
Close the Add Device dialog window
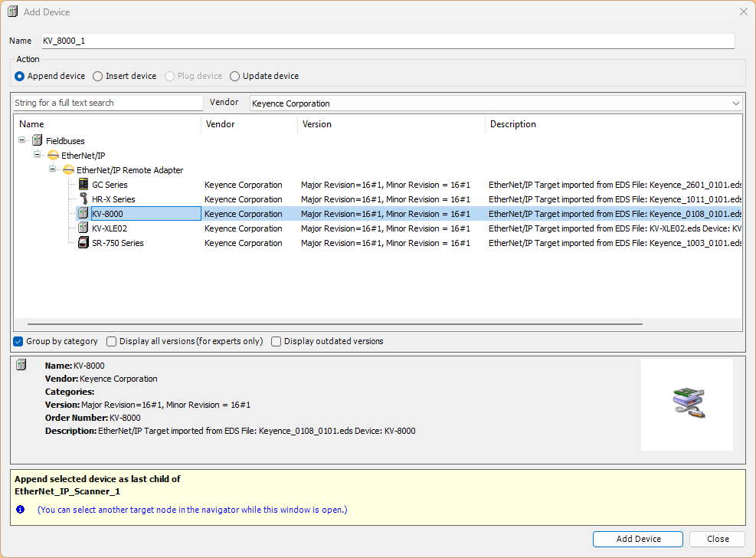pyautogui.click(x=744, y=11)
